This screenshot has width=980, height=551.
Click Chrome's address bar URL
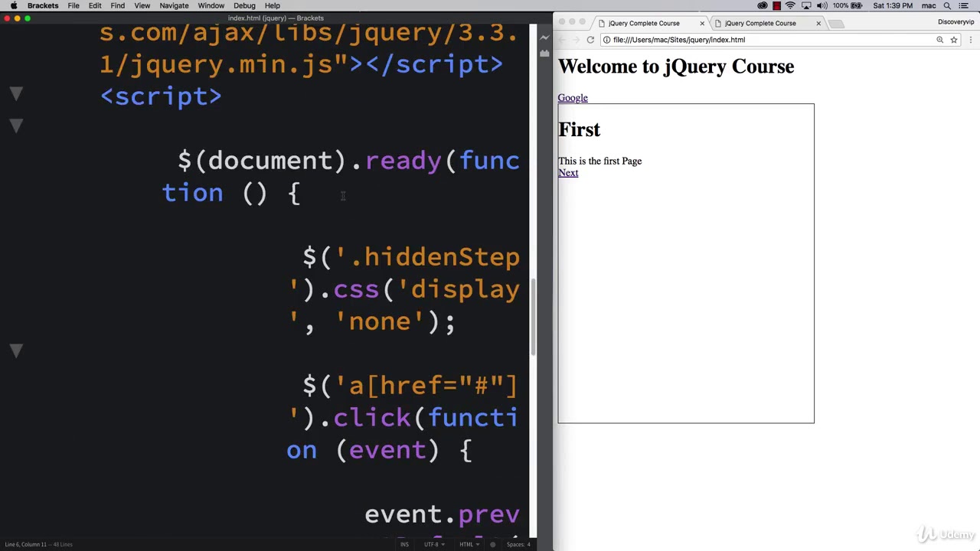[x=679, y=40]
